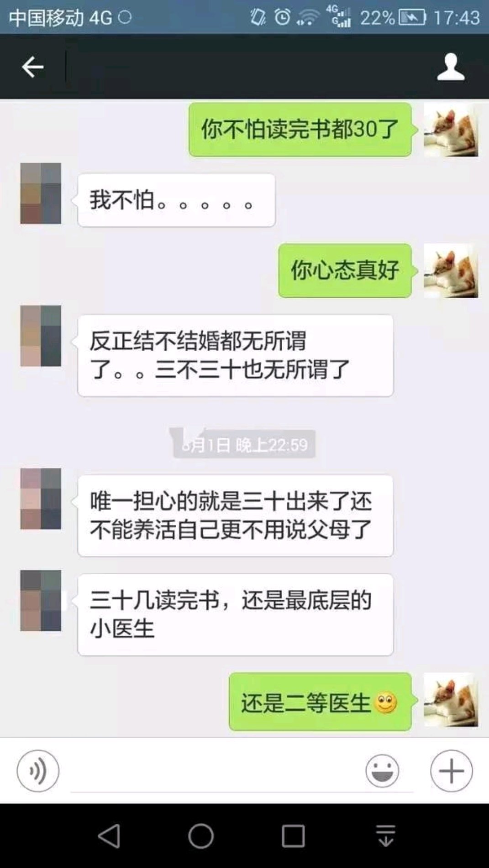The width and height of the screenshot is (489, 868).
Task: Tap cat avatar beside 你心态真好
Action: (x=451, y=270)
